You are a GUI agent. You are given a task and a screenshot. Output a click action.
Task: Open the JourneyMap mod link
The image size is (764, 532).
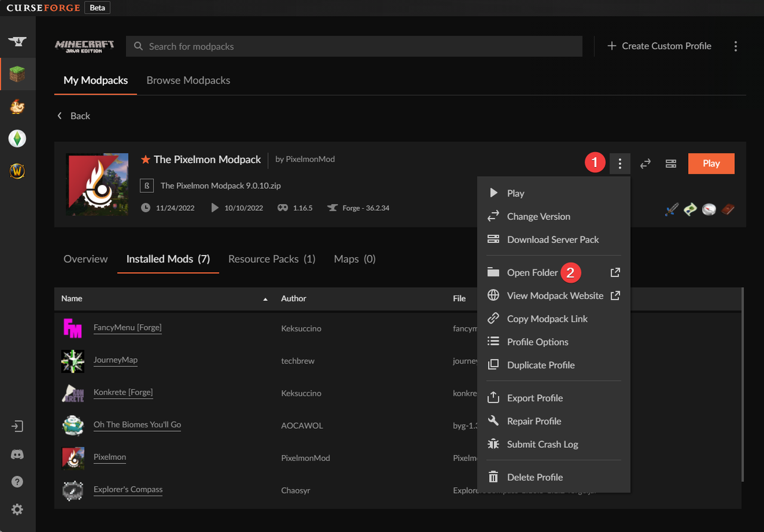pos(115,360)
